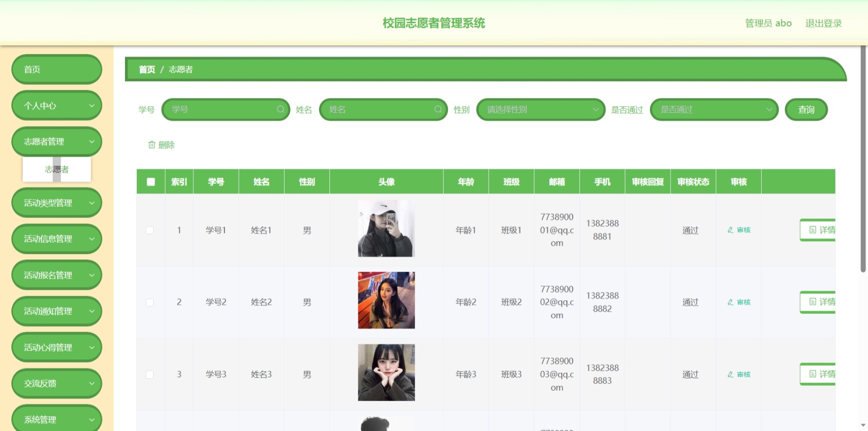Click the search icon in 姓名 field
Image resolution: width=868 pixels, height=431 pixels.
coord(438,109)
